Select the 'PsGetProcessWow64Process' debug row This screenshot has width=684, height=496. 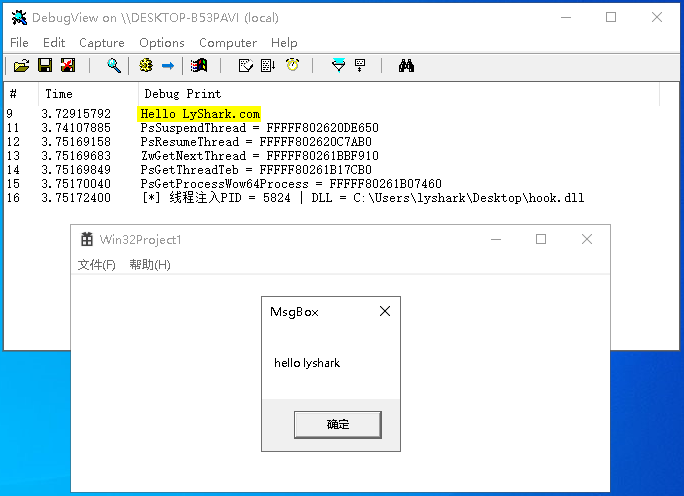291,184
